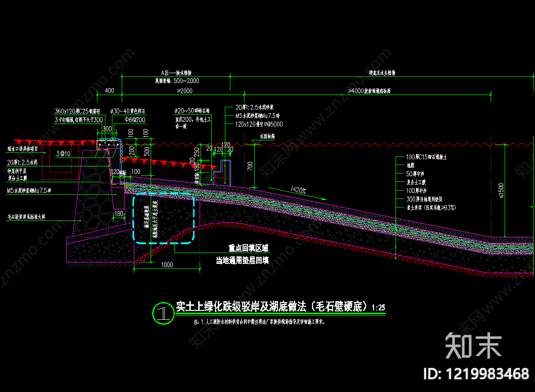Select the layer note "50厚中砂"
The image size is (535, 392).
tap(415, 174)
